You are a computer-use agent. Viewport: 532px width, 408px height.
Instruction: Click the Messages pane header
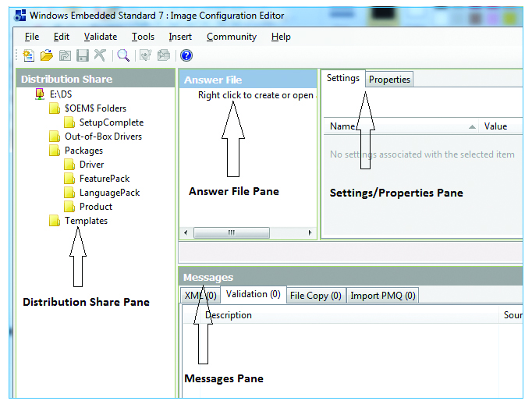tap(351, 277)
